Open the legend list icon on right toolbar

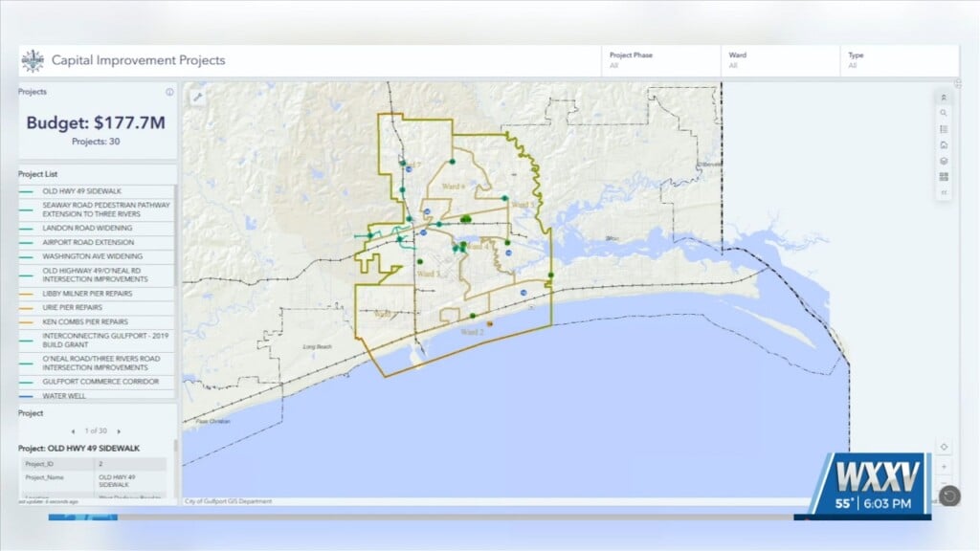(944, 128)
